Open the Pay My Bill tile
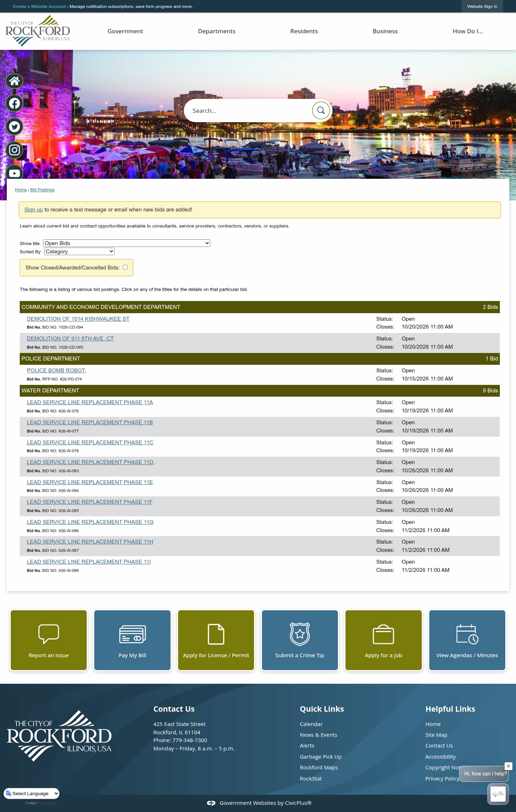Viewport: 516px width, 812px height. coord(132,640)
